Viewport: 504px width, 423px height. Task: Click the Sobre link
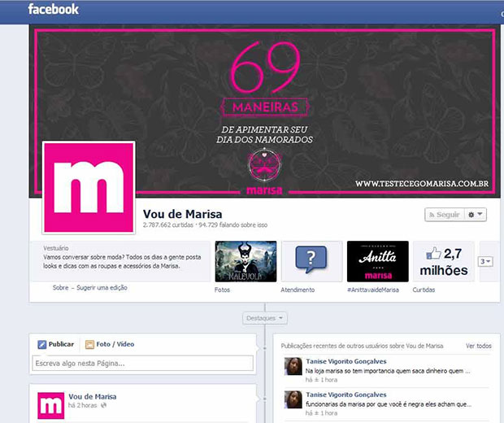pos(60,288)
